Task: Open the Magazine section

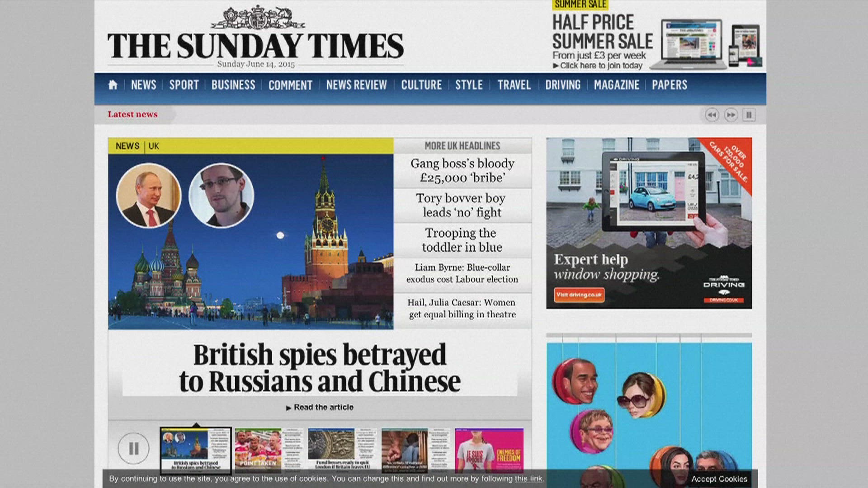Action: click(x=616, y=85)
